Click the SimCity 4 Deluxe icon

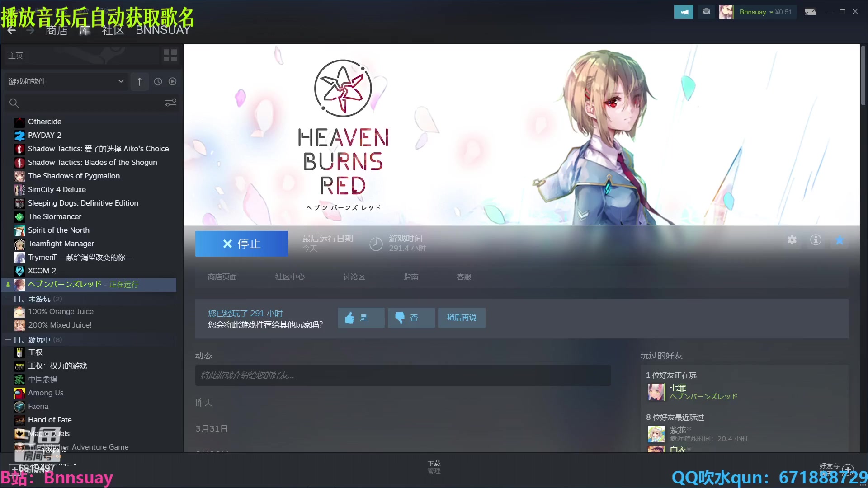(19, 190)
